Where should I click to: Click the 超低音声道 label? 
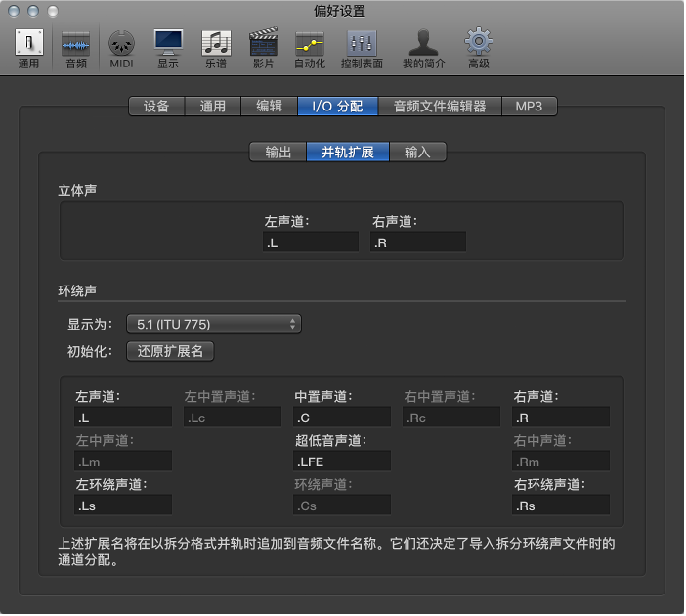(330, 440)
